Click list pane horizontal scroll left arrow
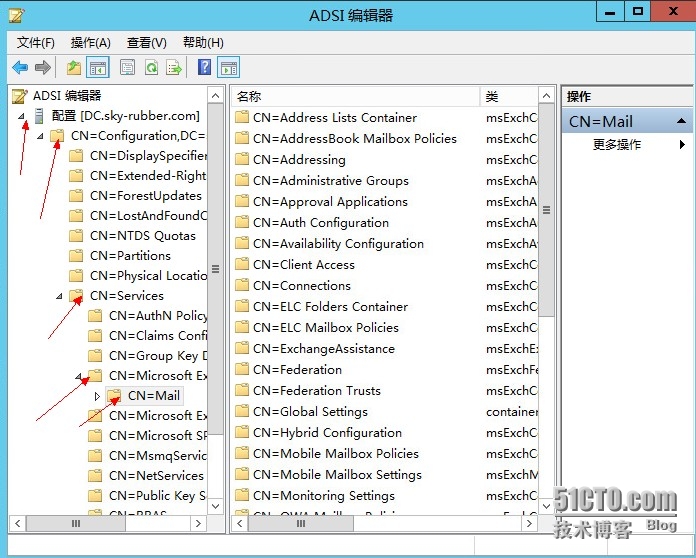Viewport: 696px width, 558px height. point(240,524)
